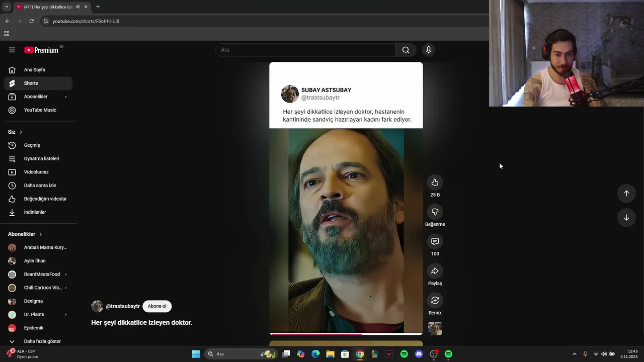Click the uploader avatar beside @trastsubaytr
This screenshot has width=644, height=362.
pyautogui.click(x=97, y=306)
